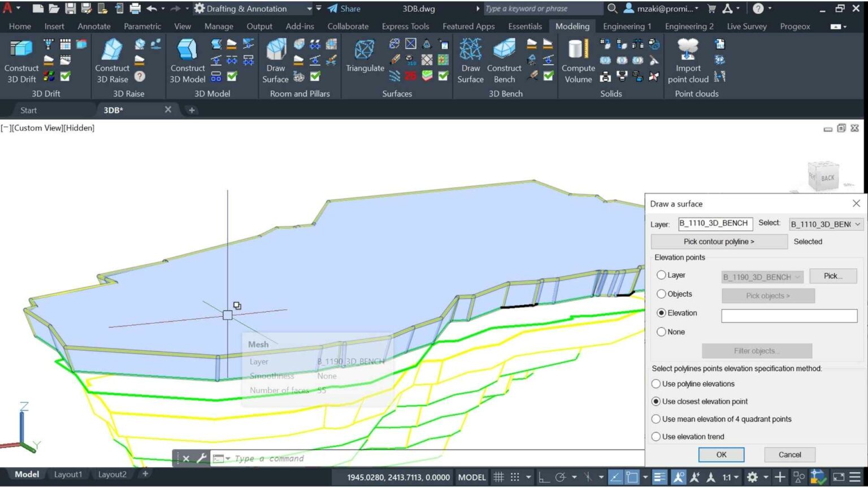
Task: Click the Triangulate surface icon
Action: point(364,56)
